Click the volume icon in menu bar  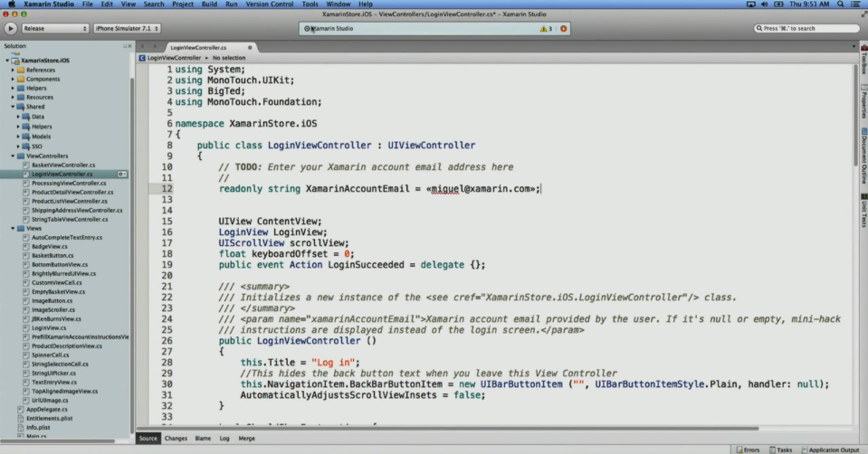[x=764, y=4]
